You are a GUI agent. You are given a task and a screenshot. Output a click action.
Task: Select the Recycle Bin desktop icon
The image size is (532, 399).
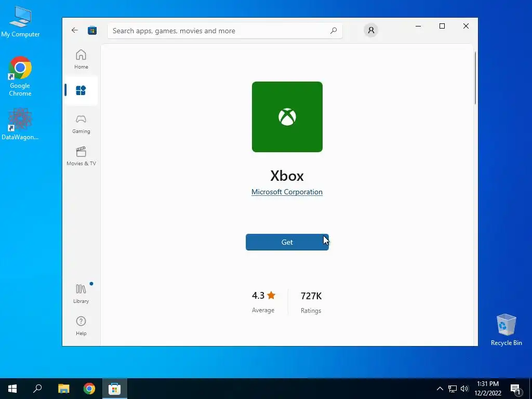click(506, 330)
